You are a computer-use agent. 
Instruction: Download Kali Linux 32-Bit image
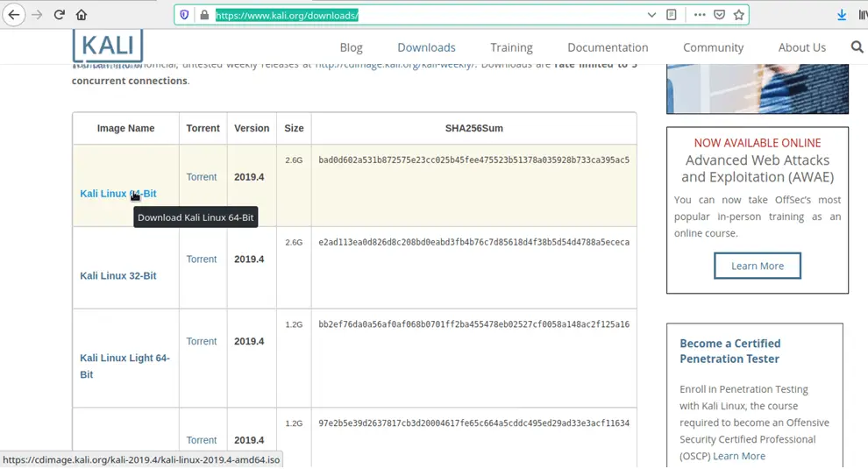tap(117, 276)
